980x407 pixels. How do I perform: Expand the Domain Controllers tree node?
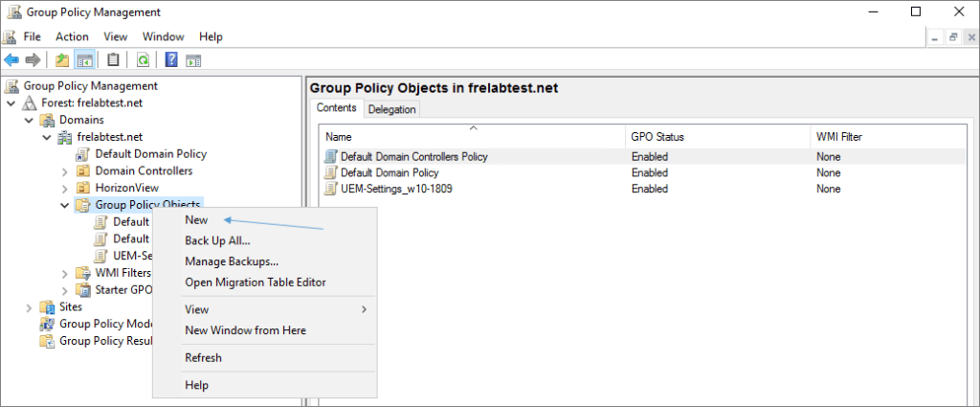pos(65,171)
